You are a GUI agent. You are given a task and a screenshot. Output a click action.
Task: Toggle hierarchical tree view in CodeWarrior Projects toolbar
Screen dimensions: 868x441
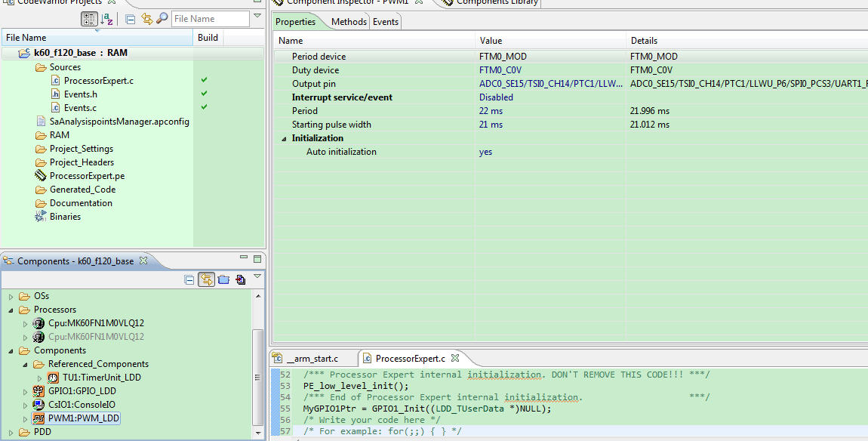[x=89, y=19]
